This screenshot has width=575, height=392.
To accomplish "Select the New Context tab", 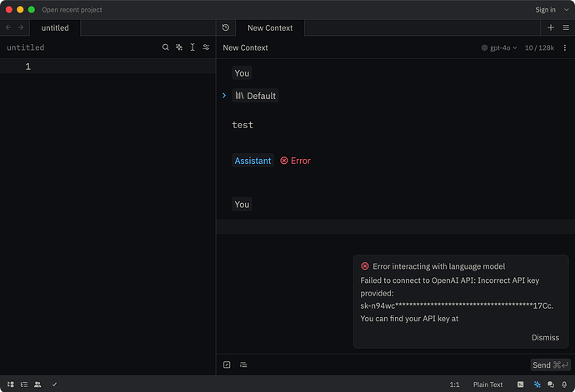I will (x=270, y=27).
